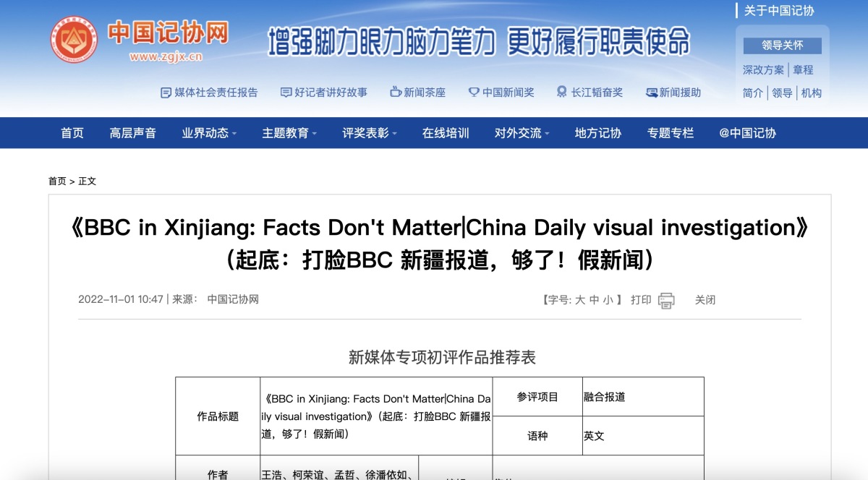Click the 关闭 link to close article
Screen dimensions: 868x480
[x=705, y=300]
